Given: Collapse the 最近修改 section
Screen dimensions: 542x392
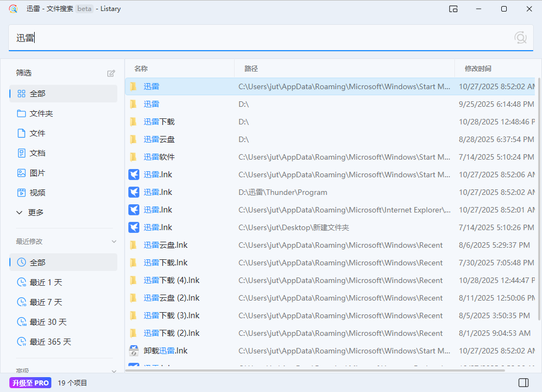Looking at the screenshot, I should (114, 242).
